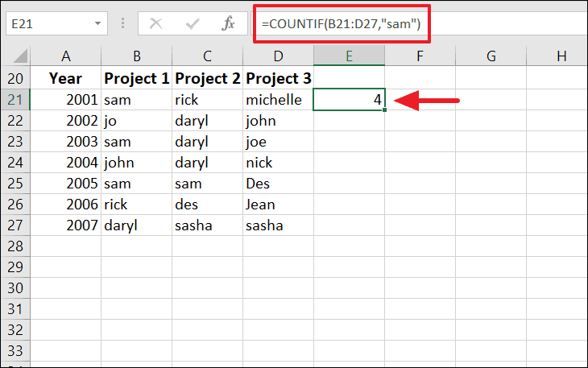Select row 33 header
Screen dimensions: 588x368
click(15, 351)
